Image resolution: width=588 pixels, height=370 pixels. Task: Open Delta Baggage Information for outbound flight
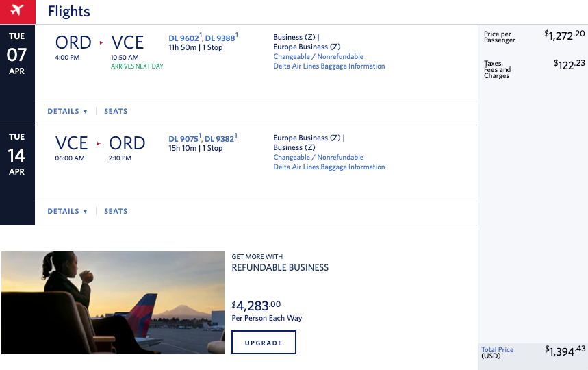[329, 66]
